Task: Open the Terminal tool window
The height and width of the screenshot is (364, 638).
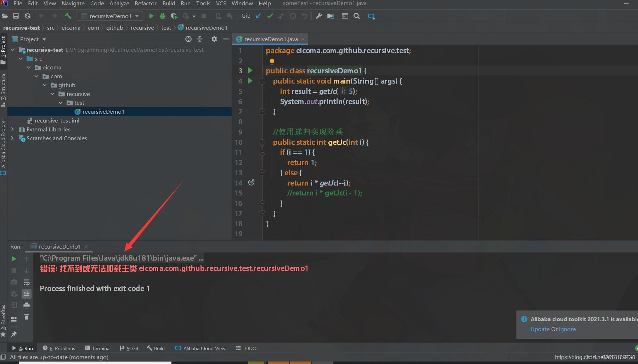Action: 98,348
